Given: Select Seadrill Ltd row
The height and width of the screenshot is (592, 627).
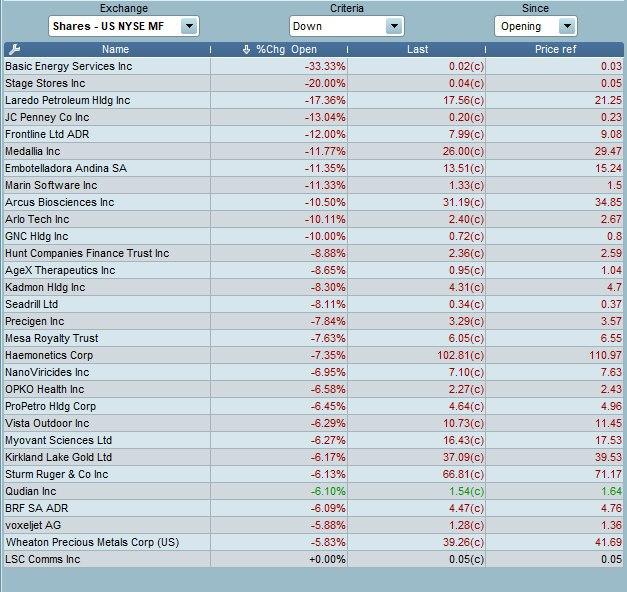Looking at the screenshot, I should coord(314,304).
